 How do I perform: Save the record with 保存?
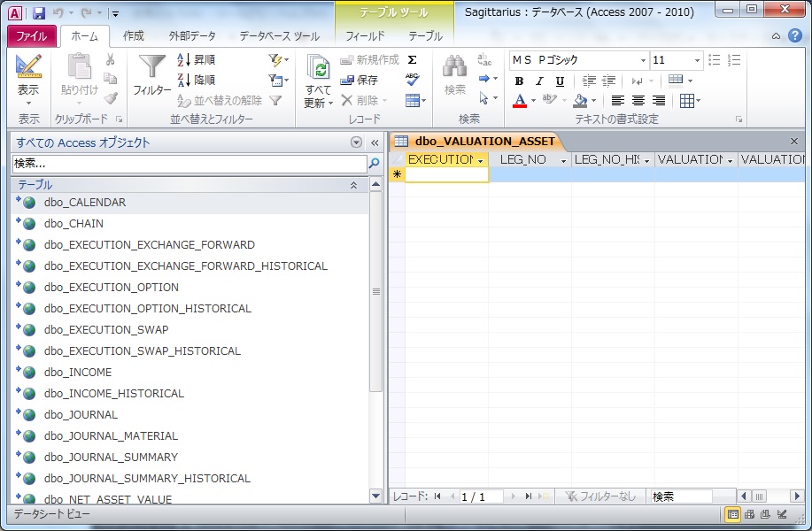pos(360,81)
